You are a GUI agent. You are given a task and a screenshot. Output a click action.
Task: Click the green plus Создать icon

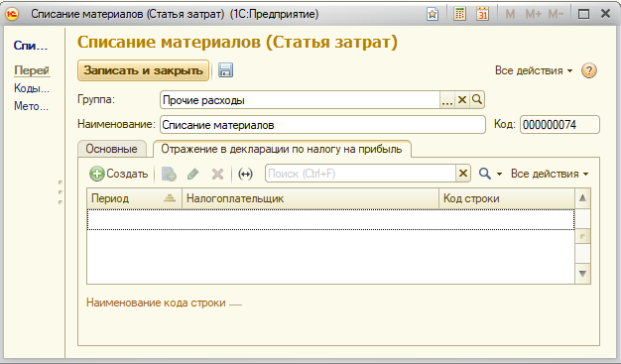click(96, 174)
